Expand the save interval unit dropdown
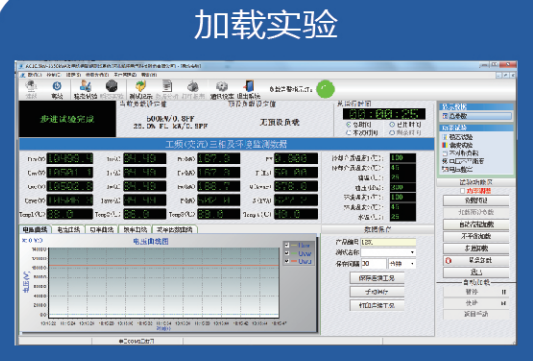The height and width of the screenshot is (361, 533). [402, 263]
